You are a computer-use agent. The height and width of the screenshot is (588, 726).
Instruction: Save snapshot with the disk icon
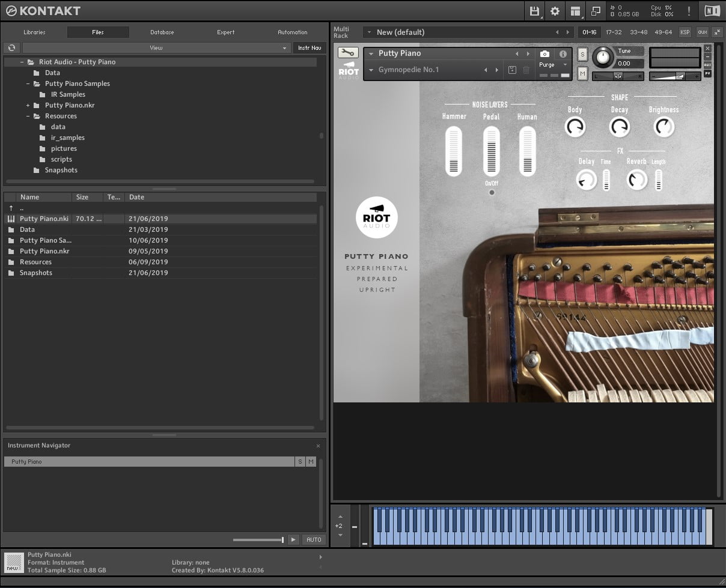pyautogui.click(x=512, y=70)
